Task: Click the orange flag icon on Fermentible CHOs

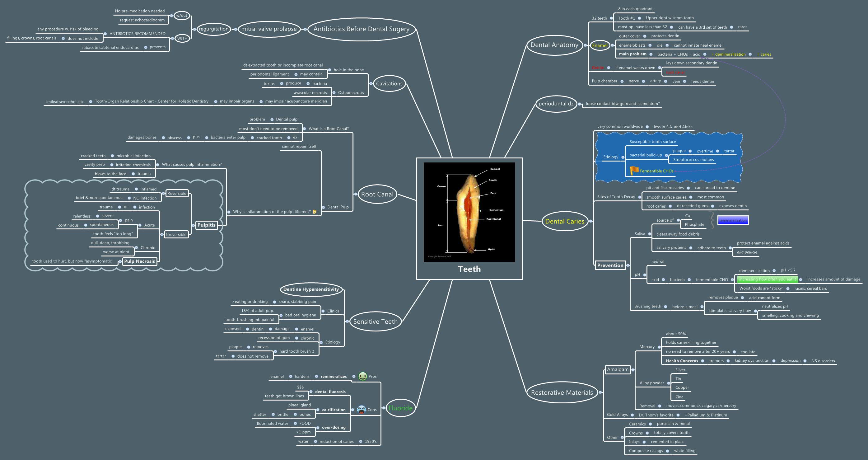Action: coord(635,171)
